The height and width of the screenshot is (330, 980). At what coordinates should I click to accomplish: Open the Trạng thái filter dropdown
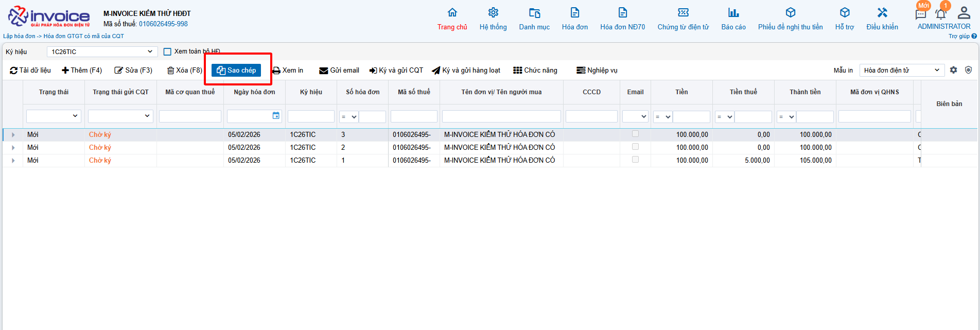(54, 116)
